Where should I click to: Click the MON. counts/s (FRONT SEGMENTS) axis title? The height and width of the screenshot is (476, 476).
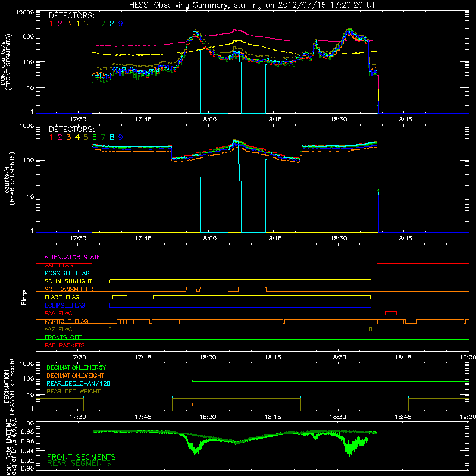tap(5, 62)
